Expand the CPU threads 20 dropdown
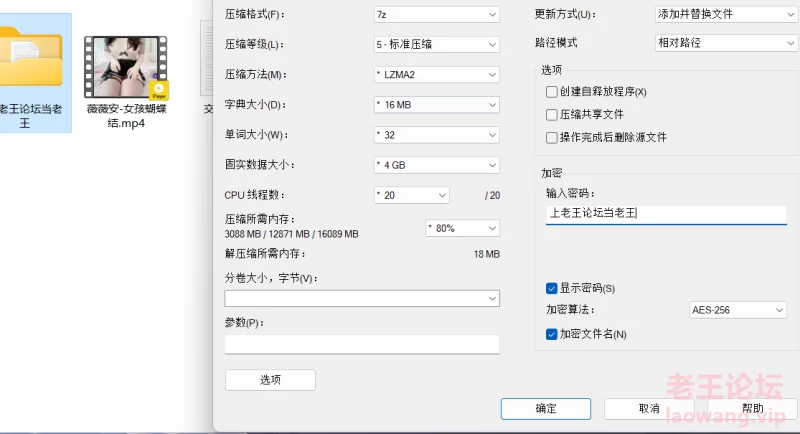 pyautogui.click(x=412, y=195)
